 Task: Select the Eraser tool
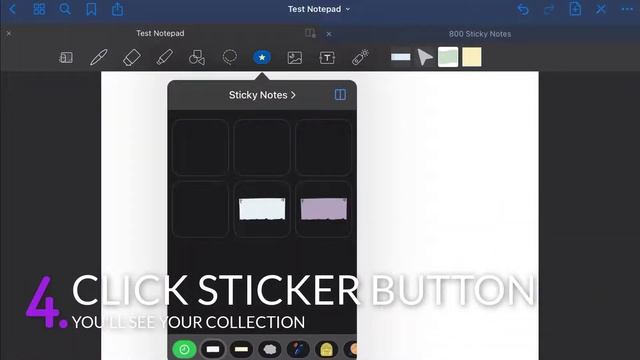[x=132, y=58]
